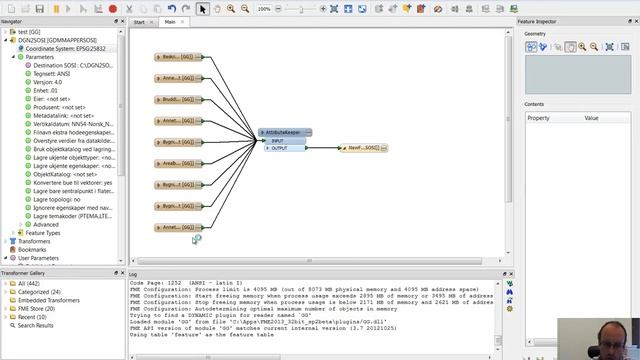Select the Lagre topologi: no parameter
This screenshot has width=640, height=360.
coord(56,199)
